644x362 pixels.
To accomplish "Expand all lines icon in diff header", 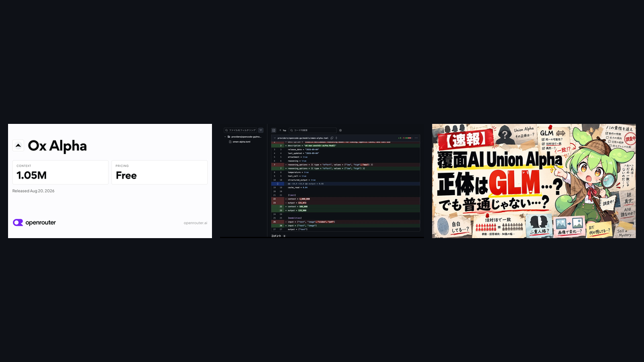I will (336, 138).
